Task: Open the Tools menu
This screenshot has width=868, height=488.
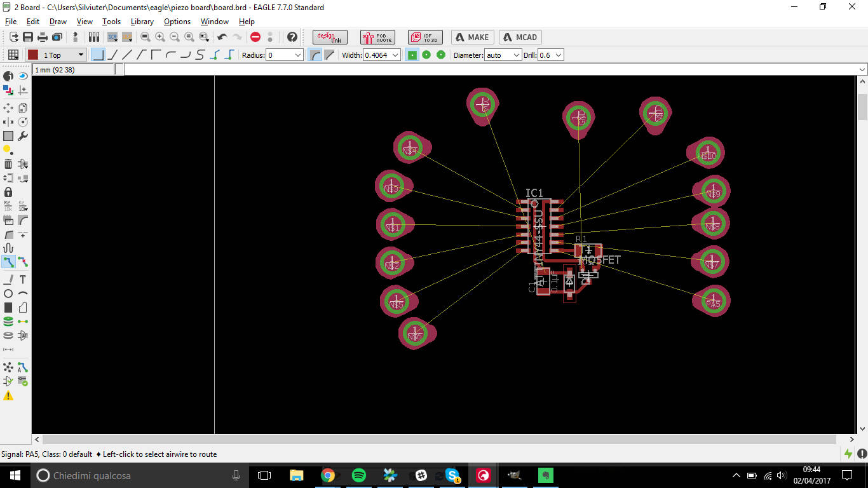Action: pos(111,22)
